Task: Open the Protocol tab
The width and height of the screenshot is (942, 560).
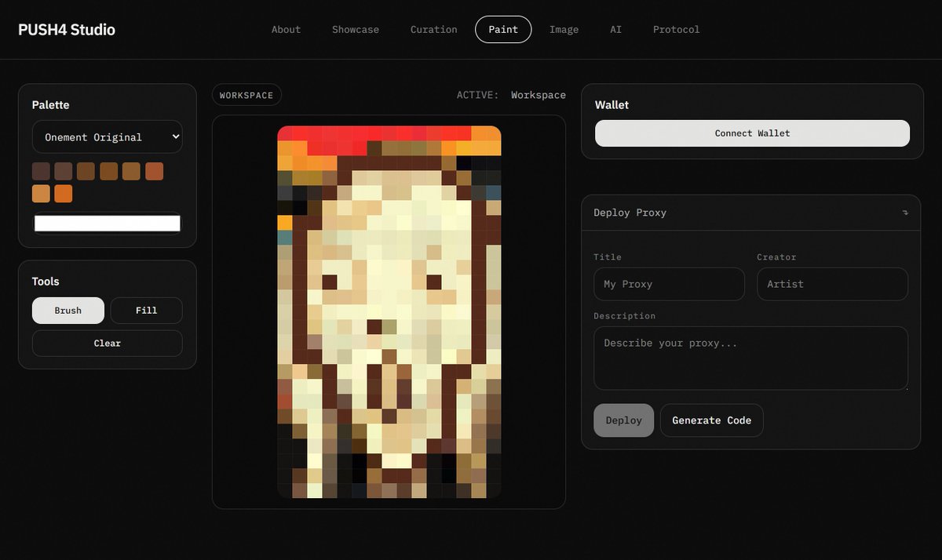Action: 677,29
